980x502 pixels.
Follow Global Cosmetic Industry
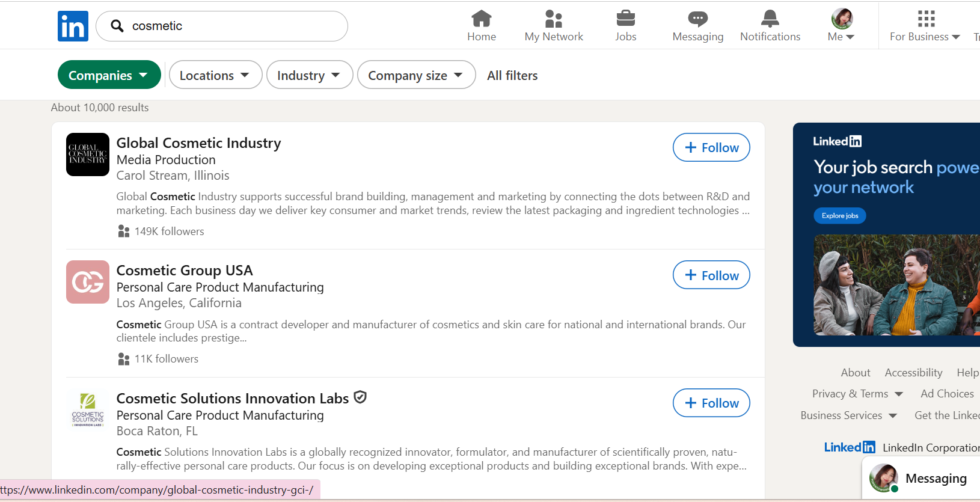(711, 147)
